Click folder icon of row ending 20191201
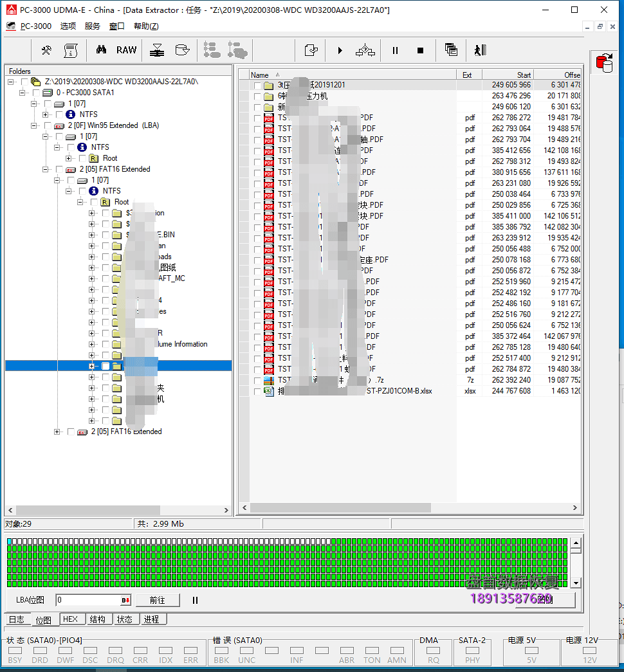The height and width of the screenshot is (672, 624). click(x=269, y=85)
